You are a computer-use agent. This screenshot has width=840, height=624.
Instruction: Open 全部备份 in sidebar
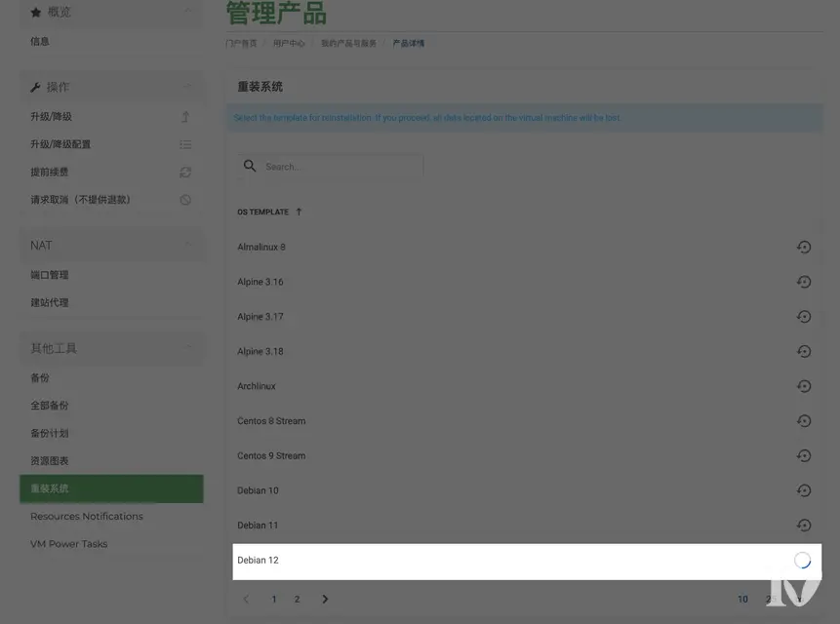tap(50, 406)
